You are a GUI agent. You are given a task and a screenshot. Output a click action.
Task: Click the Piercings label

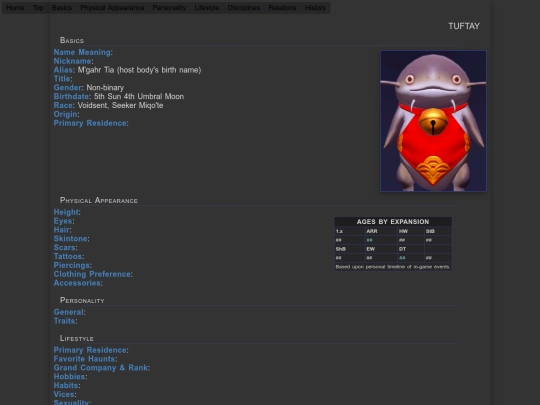72,266
